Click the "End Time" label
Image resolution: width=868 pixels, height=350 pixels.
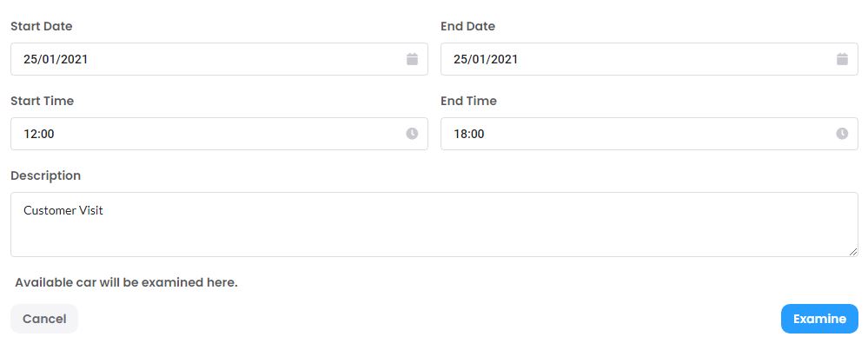coord(468,101)
